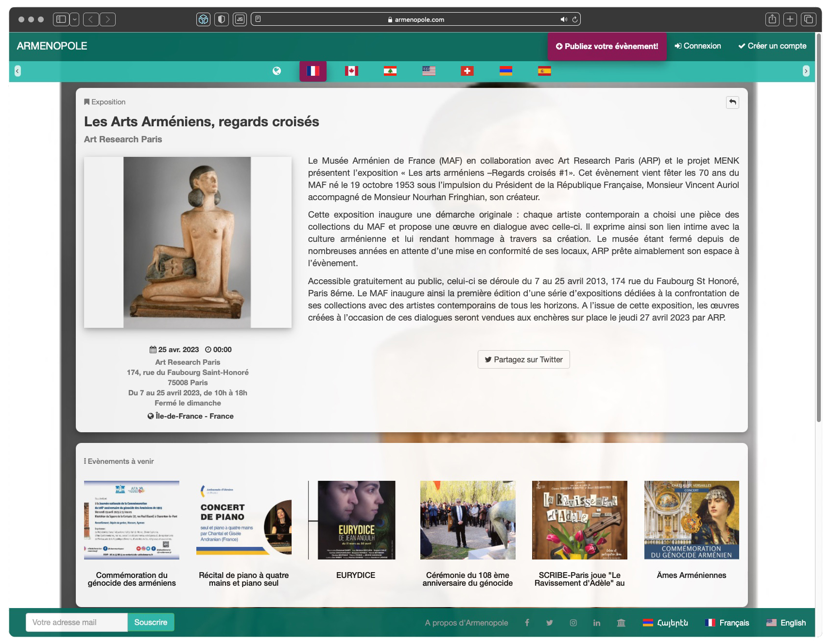Screen dimensions: 831x644
Task: Open Cérémonie du 108 ème anniversaire thumbnail
Action: 467,520
